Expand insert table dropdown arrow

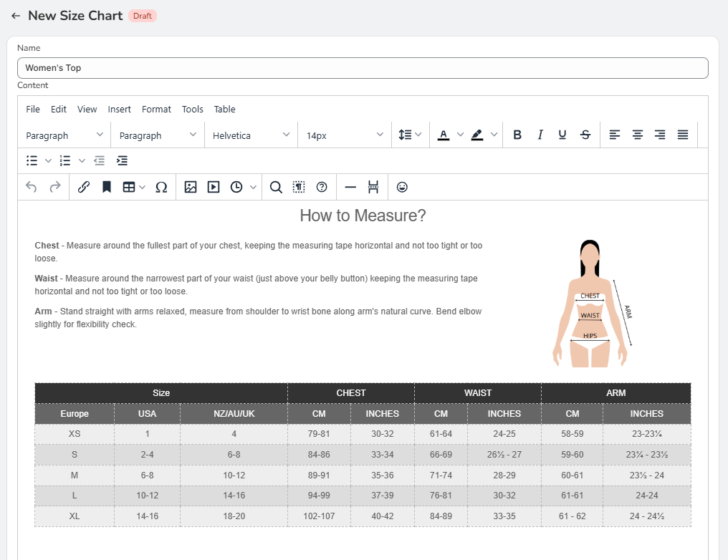tap(143, 187)
